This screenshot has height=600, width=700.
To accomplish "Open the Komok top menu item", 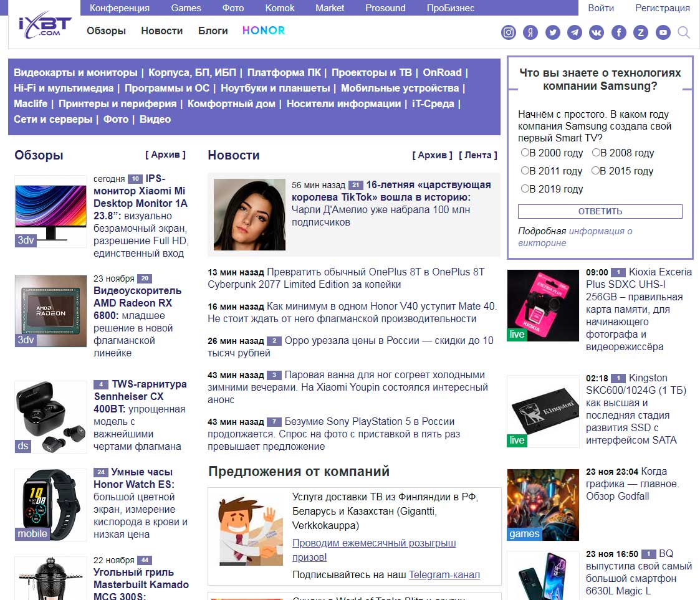I will coord(280,8).
